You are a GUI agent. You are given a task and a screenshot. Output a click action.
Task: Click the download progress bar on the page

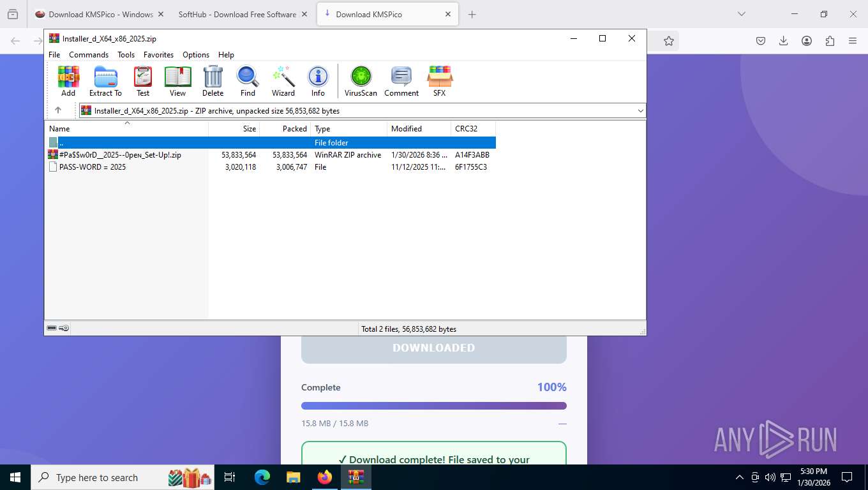[x=434, y=406]
